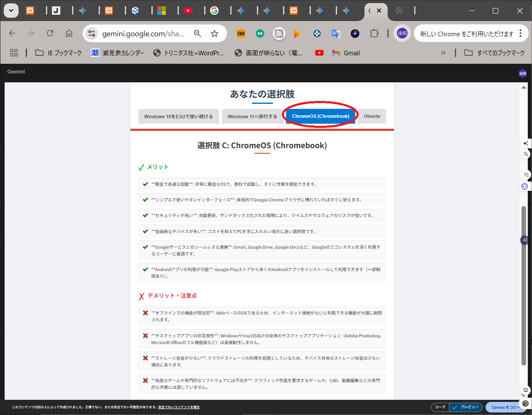View site information icon in address bar
This screenshot has height=415, width=532.
coord(92,34)
